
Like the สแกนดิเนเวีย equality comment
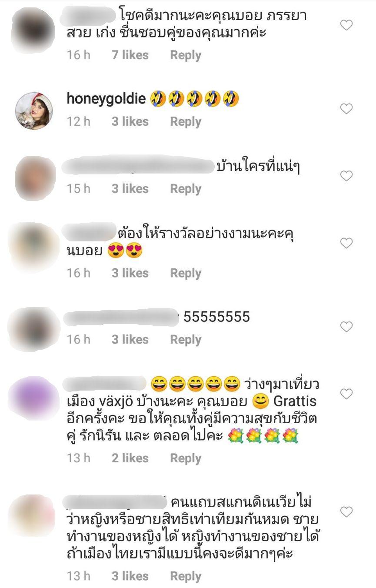click(x=346, y=512)
